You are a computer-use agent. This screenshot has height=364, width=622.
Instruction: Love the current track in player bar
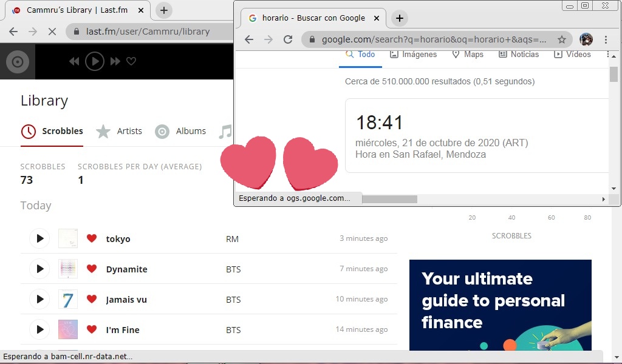point(131,61)
